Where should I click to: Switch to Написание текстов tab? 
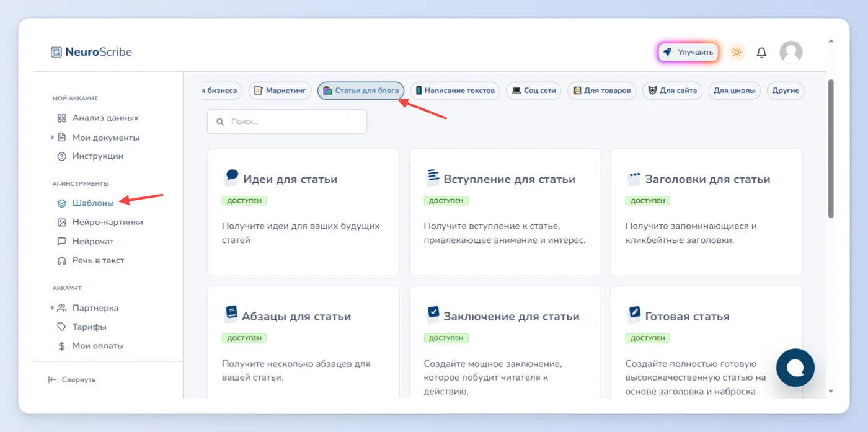point(455,90)
